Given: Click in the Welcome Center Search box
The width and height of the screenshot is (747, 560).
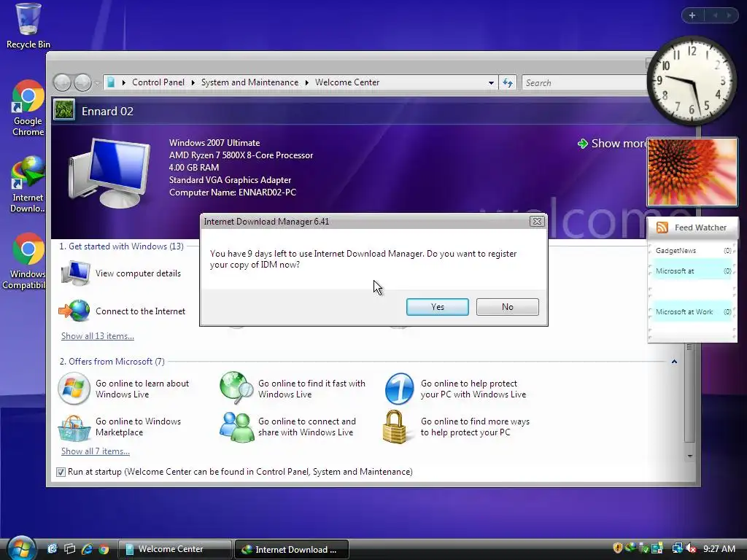Looking at the screenshot, I should 584,83.
